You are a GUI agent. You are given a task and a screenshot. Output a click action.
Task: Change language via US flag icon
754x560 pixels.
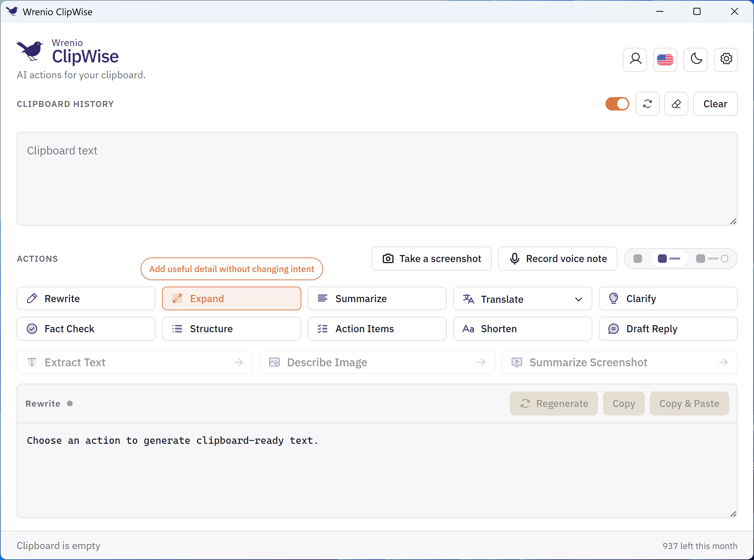(665, 59)
